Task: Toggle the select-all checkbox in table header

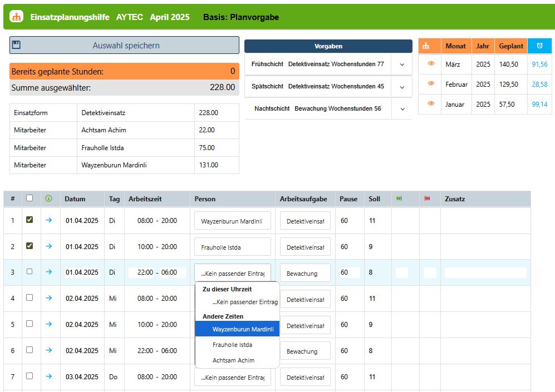Action: click(x=30, y=199)
